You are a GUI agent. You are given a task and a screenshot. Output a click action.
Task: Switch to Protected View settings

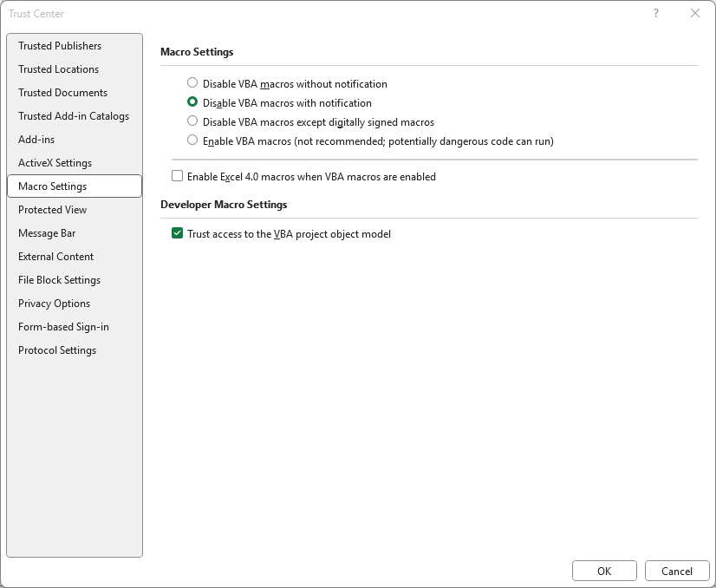click(x=51, y=209)
